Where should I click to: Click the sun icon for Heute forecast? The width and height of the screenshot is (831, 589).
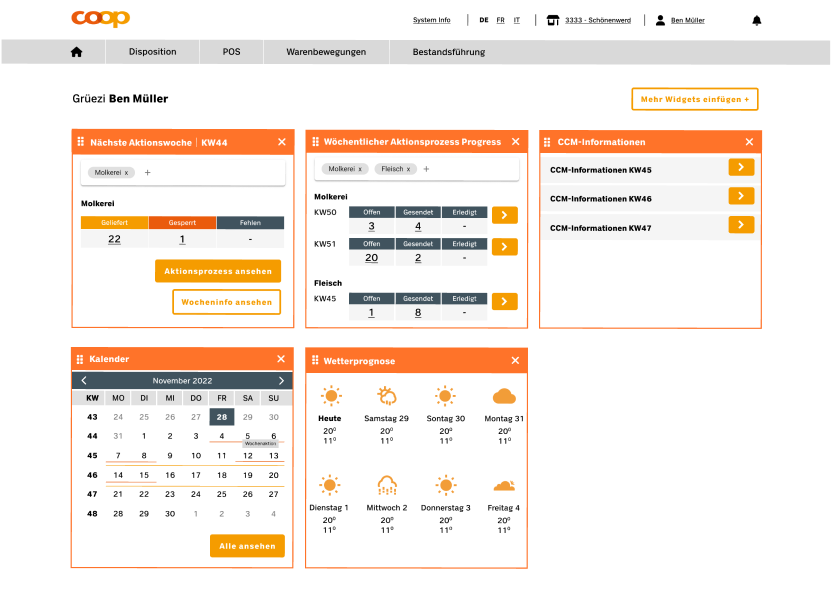(331, 396)
